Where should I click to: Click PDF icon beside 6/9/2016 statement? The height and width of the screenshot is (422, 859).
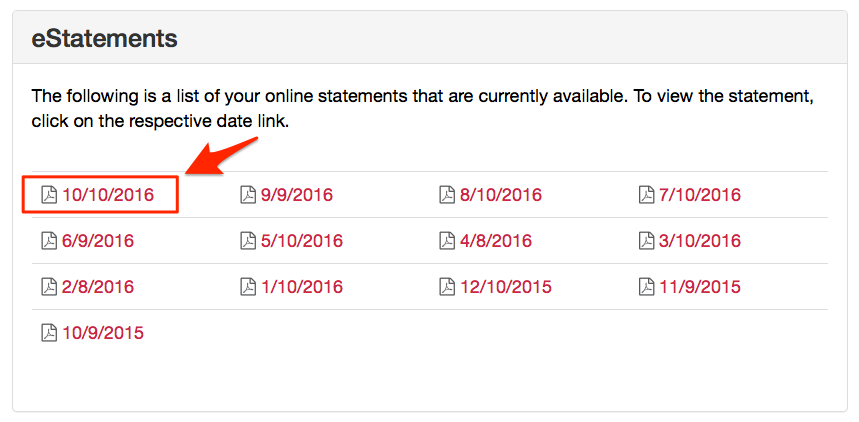point(48,241)
